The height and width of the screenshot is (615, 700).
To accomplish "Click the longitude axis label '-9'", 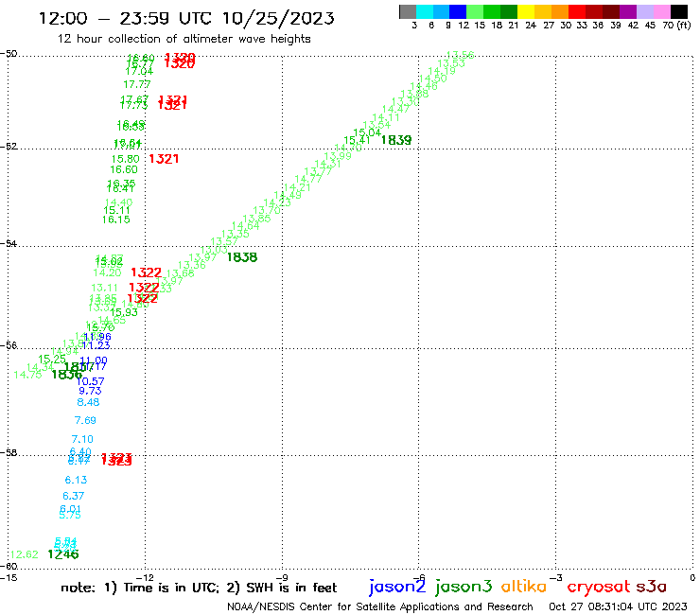I will [x=282, y=578].
